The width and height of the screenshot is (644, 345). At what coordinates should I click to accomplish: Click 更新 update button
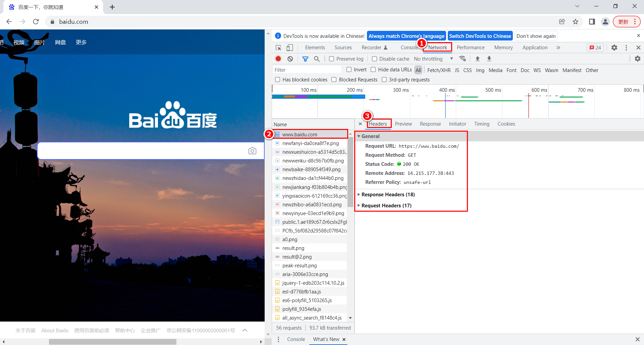pyautogui.click(x=626, y=21)
